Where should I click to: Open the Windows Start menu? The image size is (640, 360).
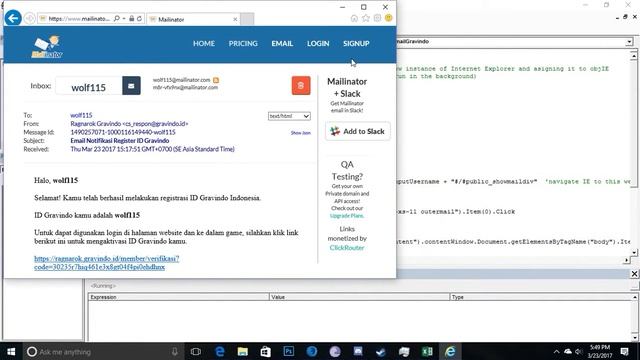11,351
